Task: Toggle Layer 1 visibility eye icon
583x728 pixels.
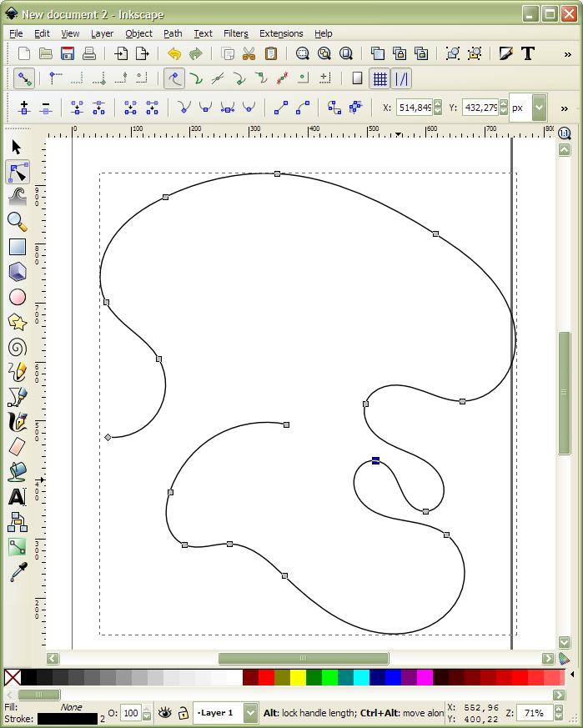Action: 164,713
